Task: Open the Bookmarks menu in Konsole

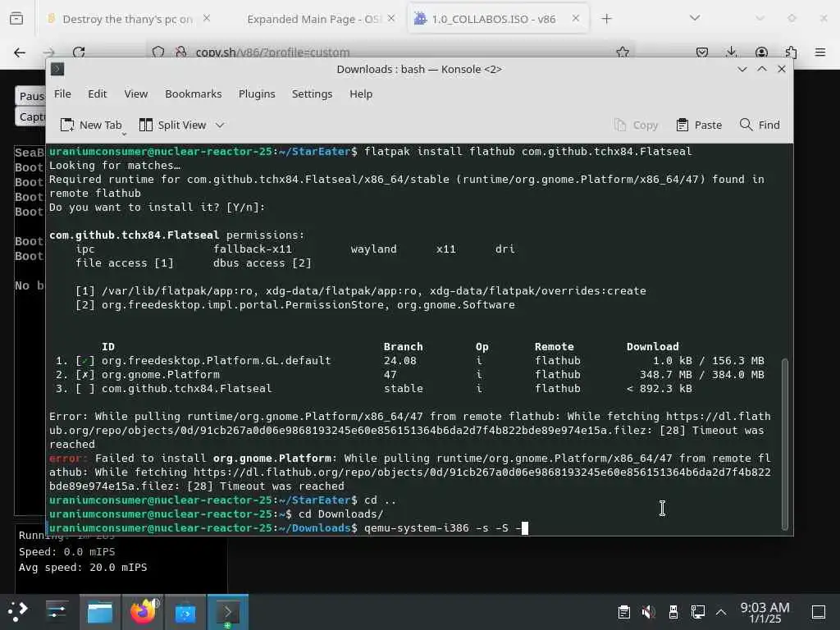Action: (x=193, y=94)
